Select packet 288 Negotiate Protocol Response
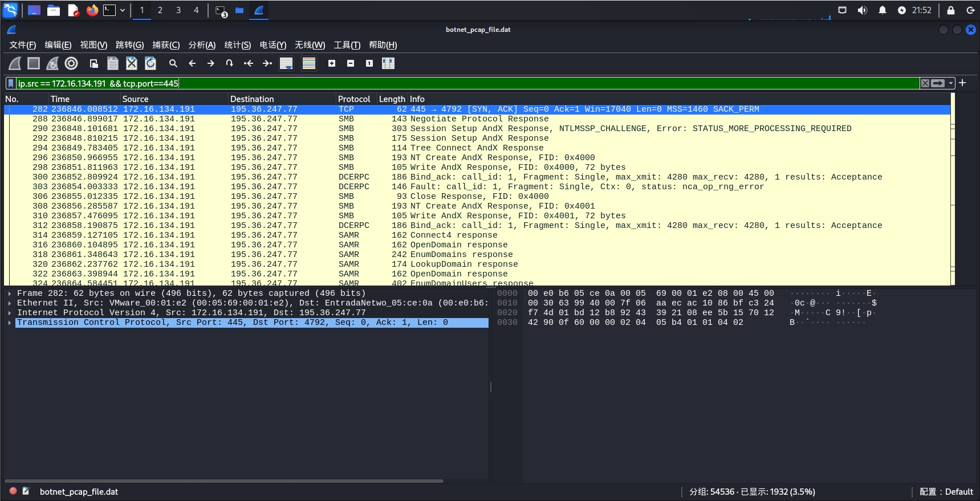Image resolution: width=980 pixels, height=501 pixels. [x=477, y=119]
